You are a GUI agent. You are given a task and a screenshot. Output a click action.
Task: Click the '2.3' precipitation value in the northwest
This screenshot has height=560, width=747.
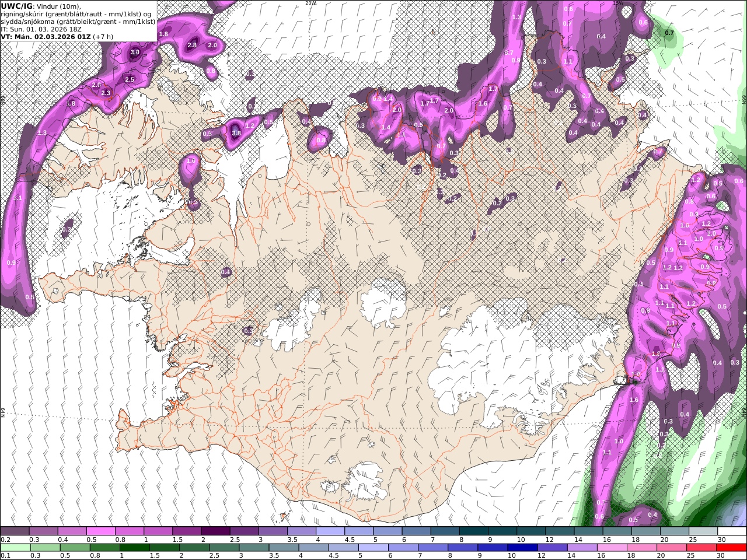106,93
